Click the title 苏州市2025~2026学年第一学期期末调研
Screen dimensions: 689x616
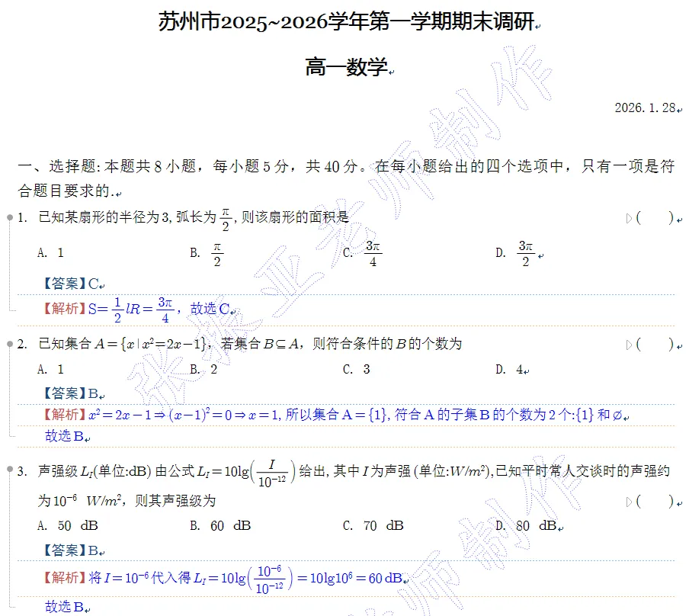click(347, 21)
